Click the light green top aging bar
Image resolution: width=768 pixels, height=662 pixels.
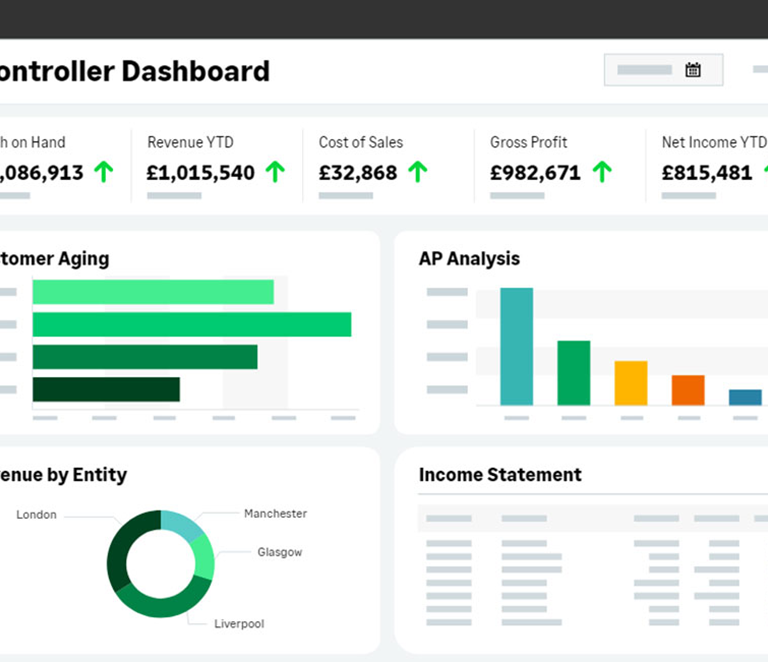coord(153,292)
